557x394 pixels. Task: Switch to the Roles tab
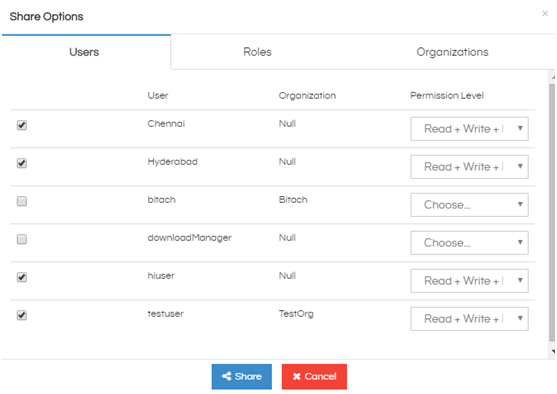[257, 52]
